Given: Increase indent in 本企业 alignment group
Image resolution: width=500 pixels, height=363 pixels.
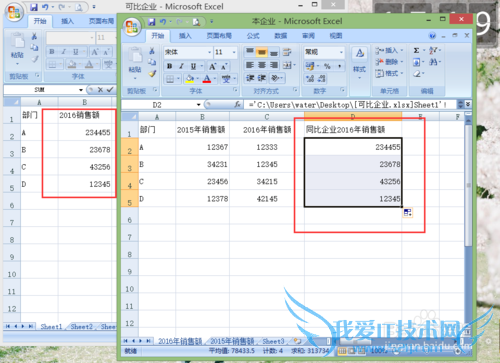Looking at the screenshot, I should click(x=262, y=78).
